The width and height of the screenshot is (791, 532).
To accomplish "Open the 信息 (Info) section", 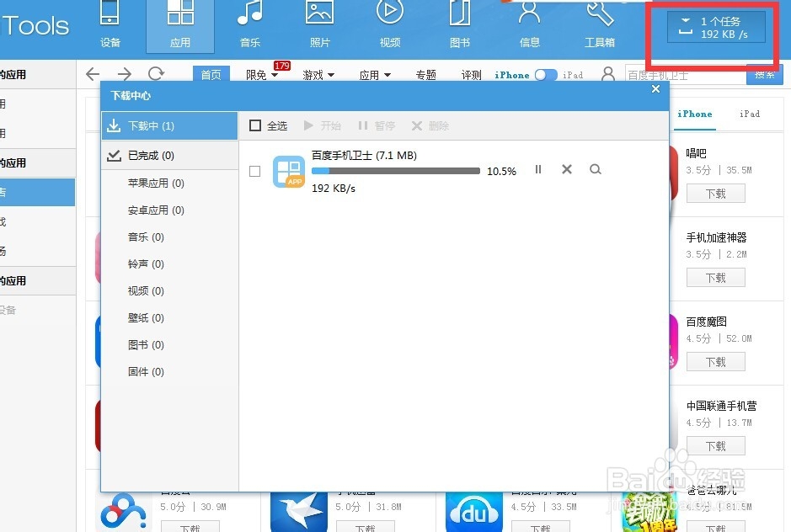I will (530, 25).
